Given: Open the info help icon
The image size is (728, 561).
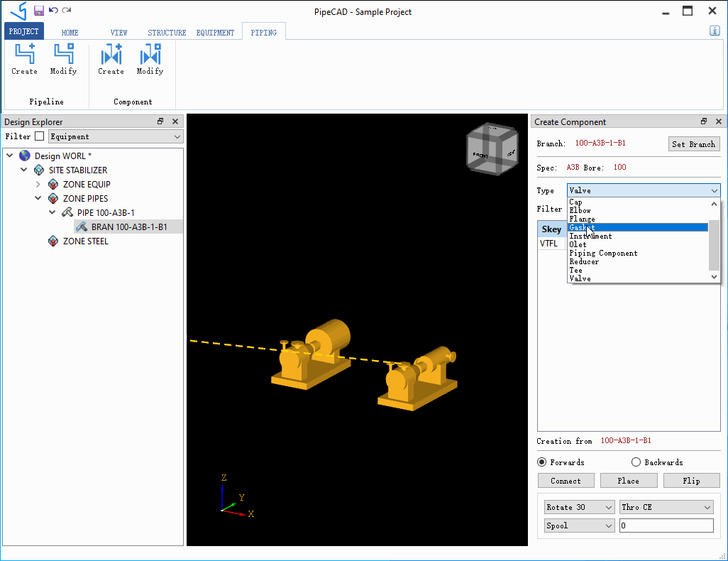Looking at the screenshot, I should 715,31.
